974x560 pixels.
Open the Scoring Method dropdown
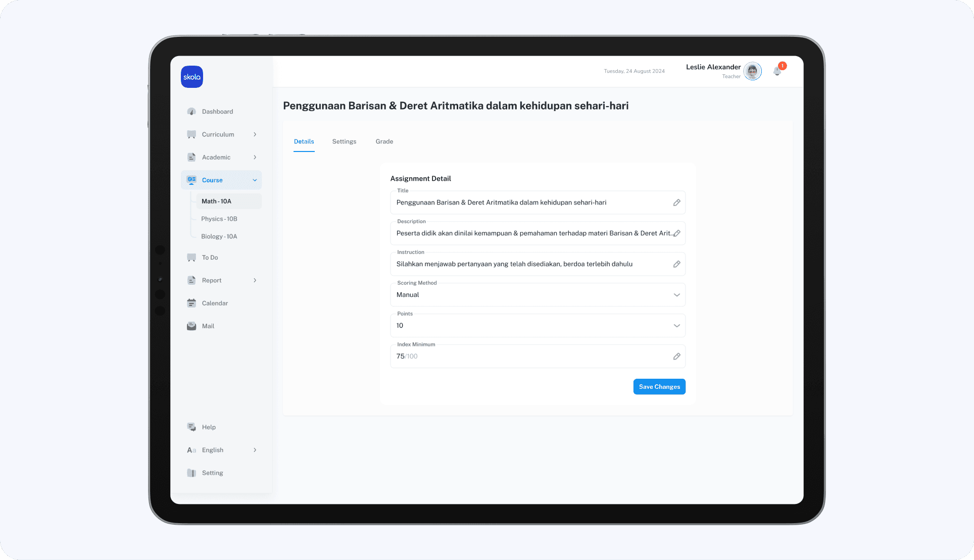pyautogui.click(x=538, y=295)
